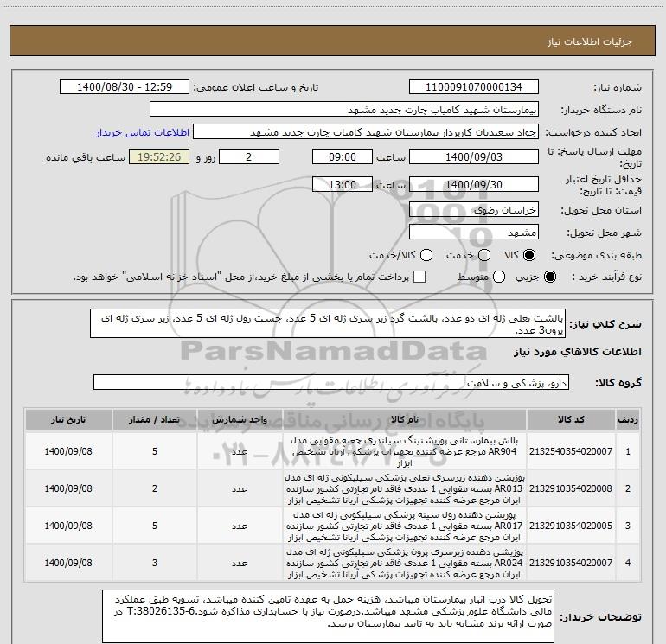Click the AR017 product name cell
This screenshot has height=644, width=666.
click(x=405, y=526)
